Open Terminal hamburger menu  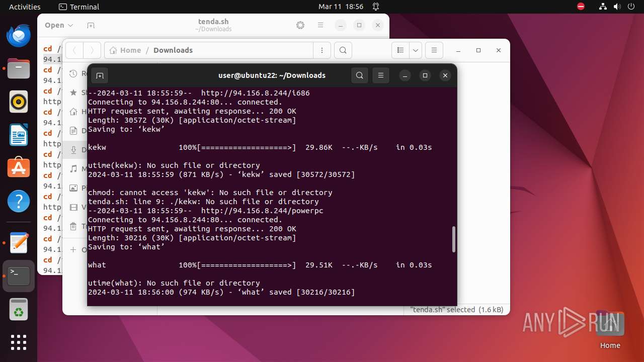point(381,75)
